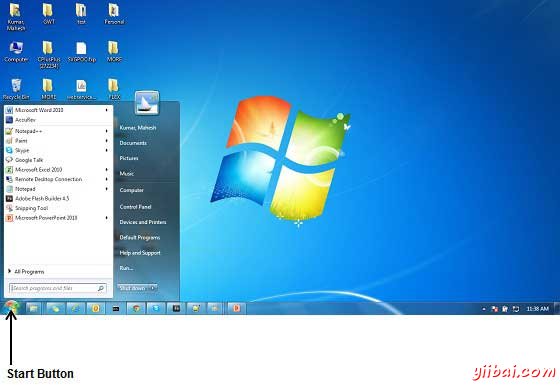This screenshot has width=560, height=385.
Task: Open the Shut down options arrow
Action: (153, 288)
